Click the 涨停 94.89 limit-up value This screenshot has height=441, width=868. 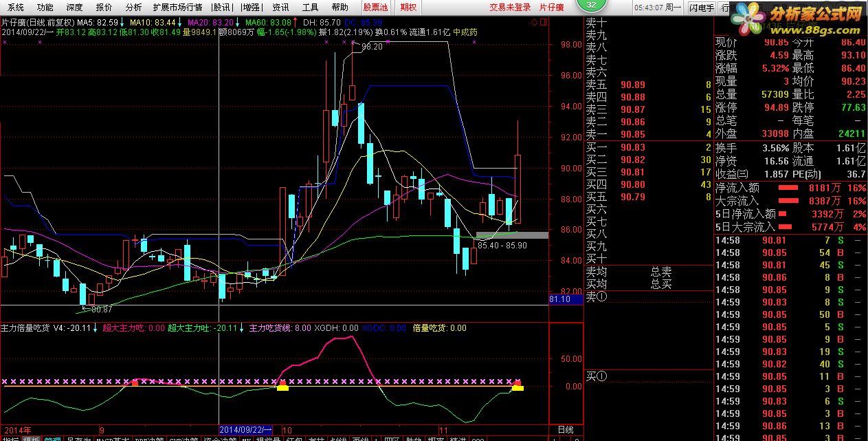[776, 108]
